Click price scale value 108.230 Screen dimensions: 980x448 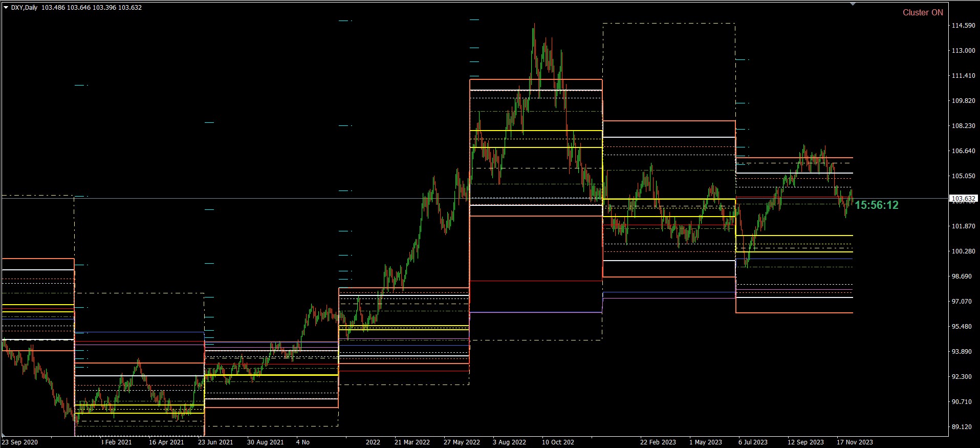point(963,126)
